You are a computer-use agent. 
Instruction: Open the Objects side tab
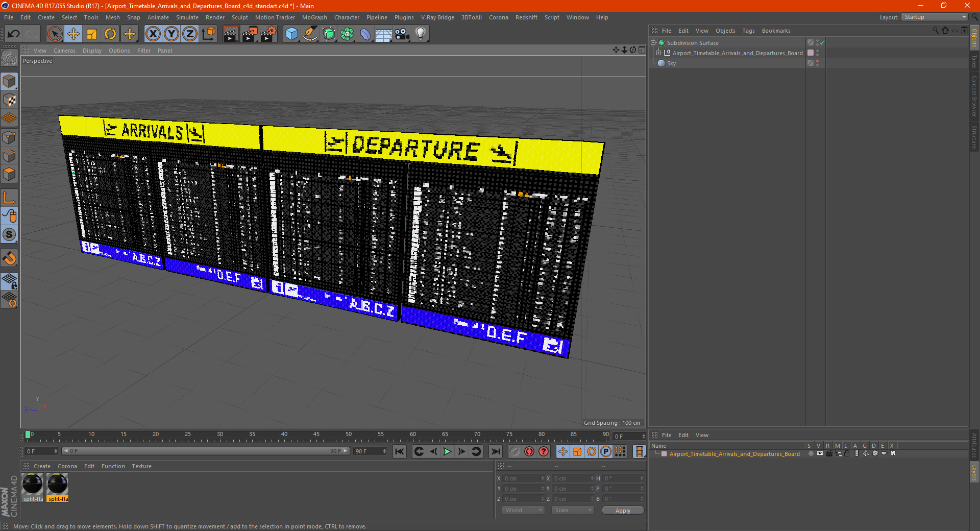point(974,38)
